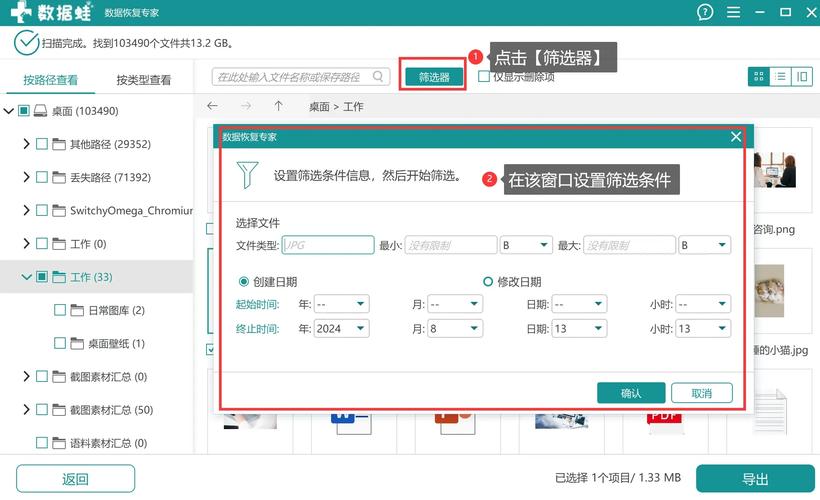
Task: Open the minimum size unit dropdown
Action: [x=526, y=245]
